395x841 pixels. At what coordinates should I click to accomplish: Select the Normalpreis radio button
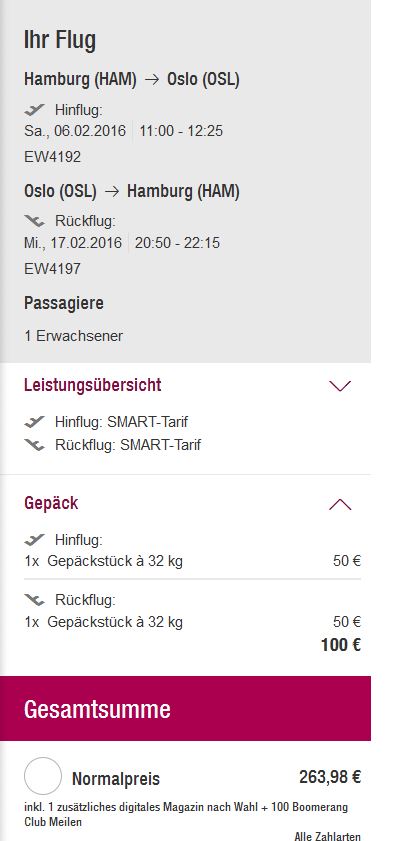pos(43,776)
